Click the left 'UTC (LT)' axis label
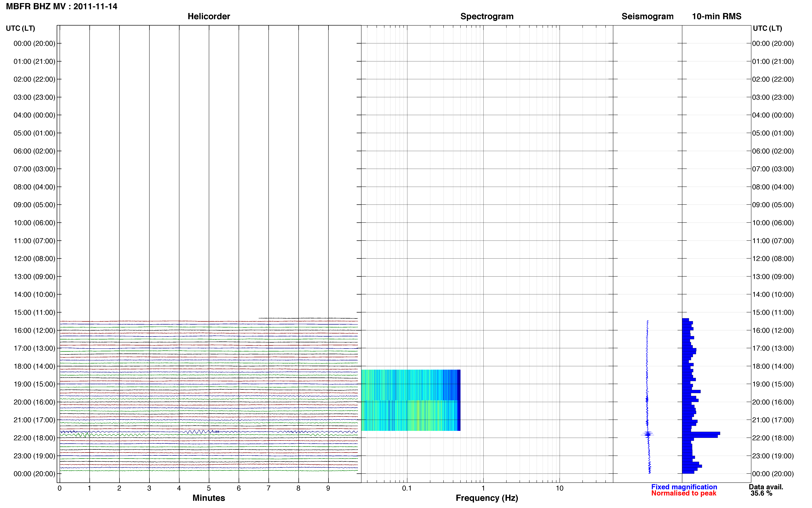Viewport: 812px width, 508px height. (x=21, y=28)
